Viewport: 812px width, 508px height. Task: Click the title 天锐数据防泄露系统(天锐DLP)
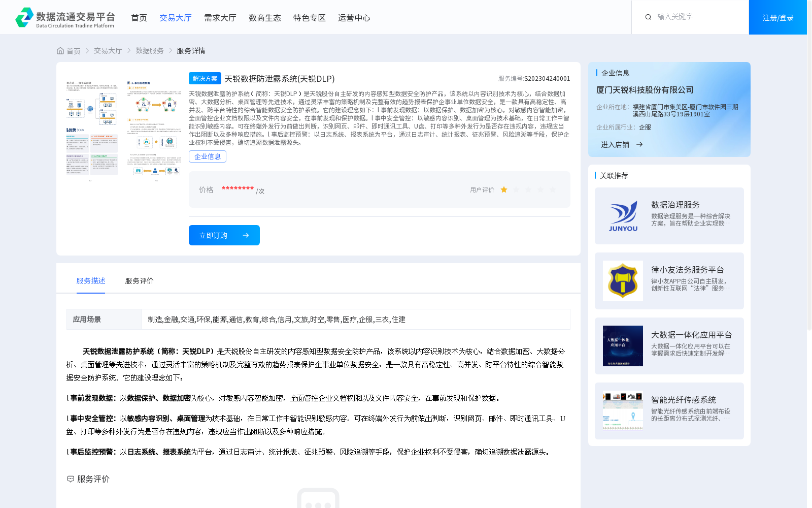click(x=280, y=79)
